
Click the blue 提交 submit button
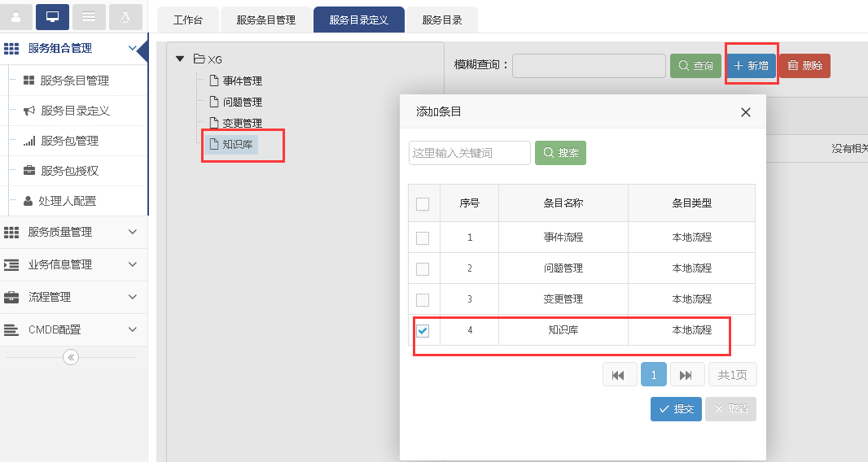click(x=676, y=409)
